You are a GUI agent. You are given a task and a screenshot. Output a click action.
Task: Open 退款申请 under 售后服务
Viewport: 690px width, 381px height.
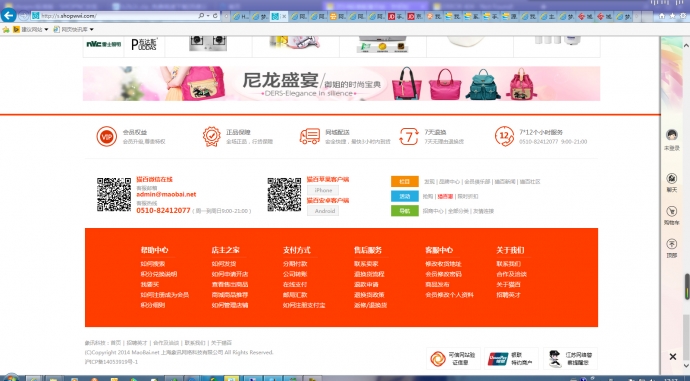[x=366, y=285]
